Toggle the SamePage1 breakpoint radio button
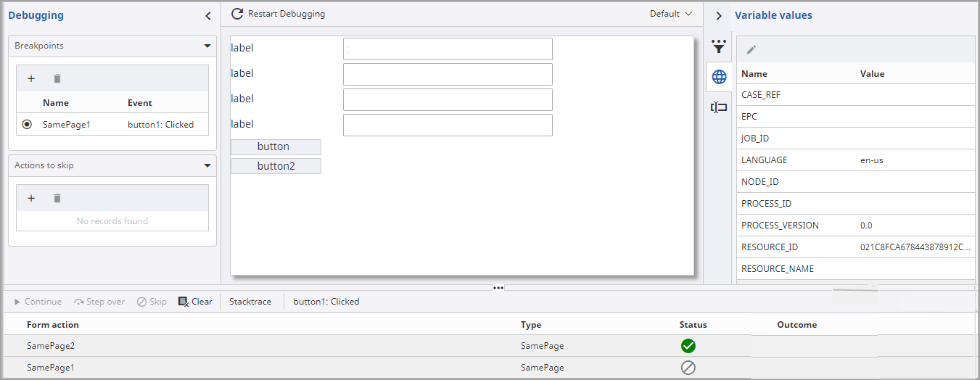 tap(28, 125)
